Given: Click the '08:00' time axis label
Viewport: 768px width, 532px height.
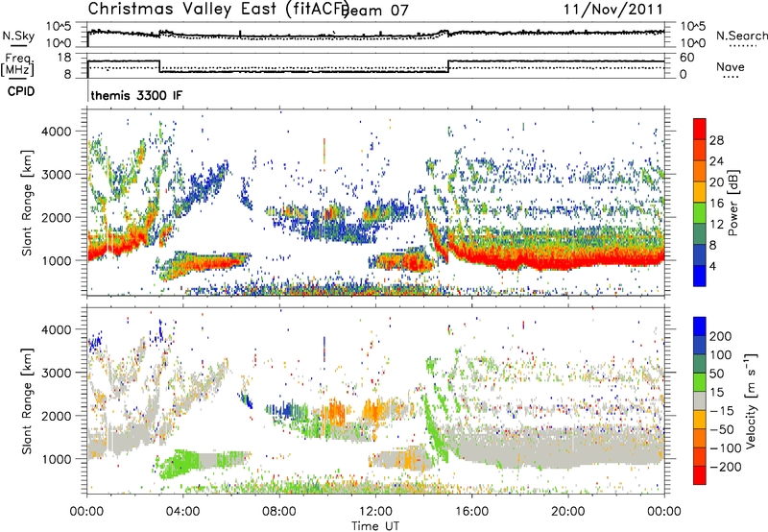Looking at the screenshot, I should coord(279,512).
